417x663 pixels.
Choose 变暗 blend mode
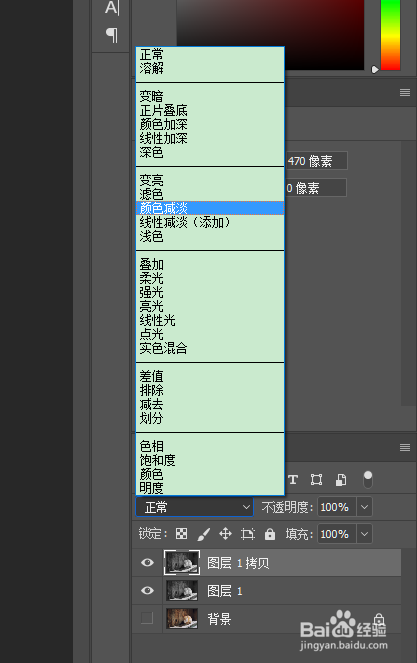point(210,96)
